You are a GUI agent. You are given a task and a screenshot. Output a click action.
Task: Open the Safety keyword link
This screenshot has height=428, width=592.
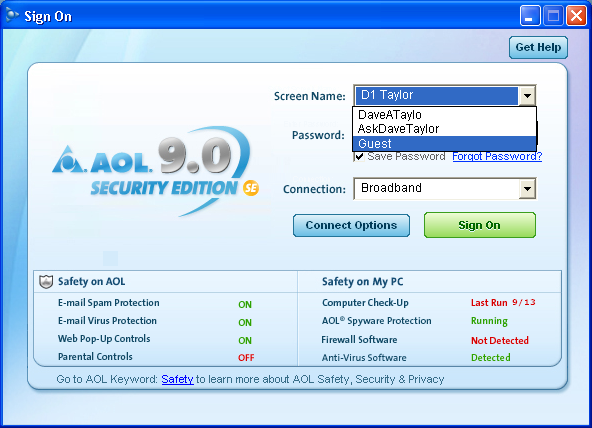point(177,379)
